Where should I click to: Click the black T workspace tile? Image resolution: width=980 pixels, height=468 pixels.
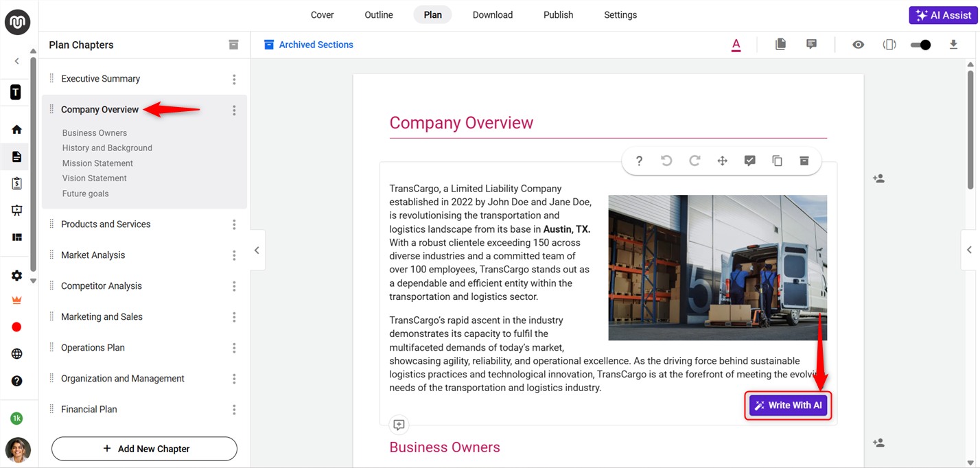(16, 93)
